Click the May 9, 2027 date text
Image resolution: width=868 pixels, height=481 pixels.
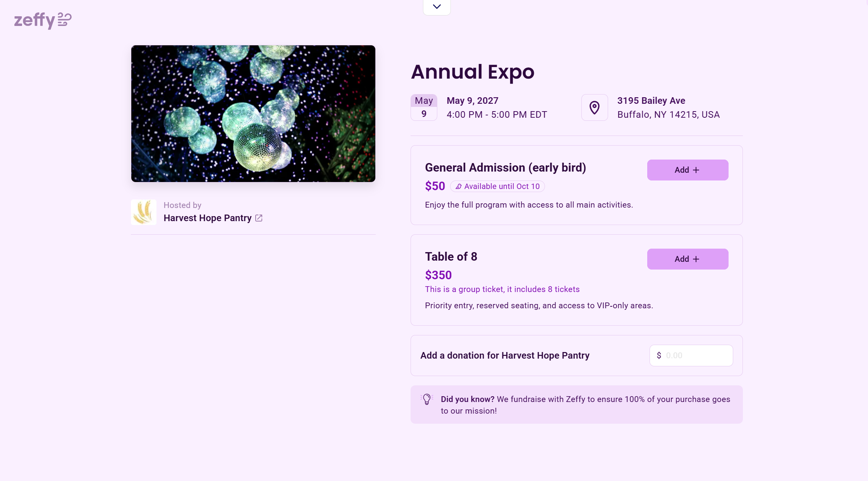point(472,101)
